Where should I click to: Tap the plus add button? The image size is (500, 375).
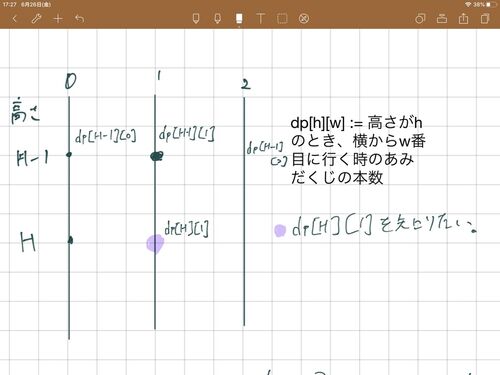(58, 19)
